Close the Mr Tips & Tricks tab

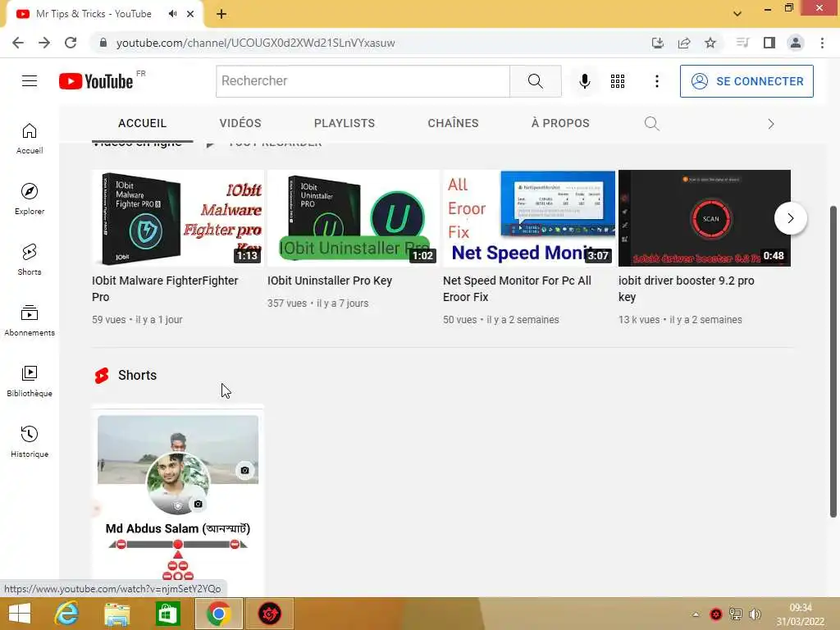pyautogui.click(x=190, y=14)
